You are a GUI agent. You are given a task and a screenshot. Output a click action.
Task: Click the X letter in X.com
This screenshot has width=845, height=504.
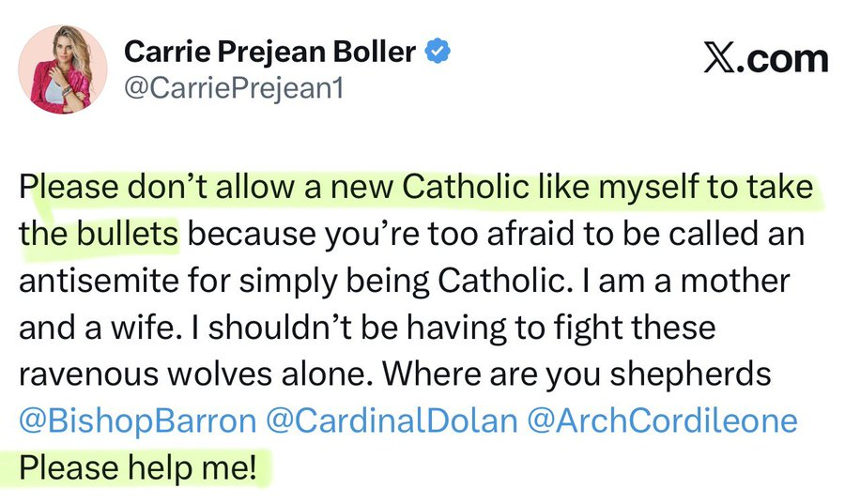(x=718, y=59)
